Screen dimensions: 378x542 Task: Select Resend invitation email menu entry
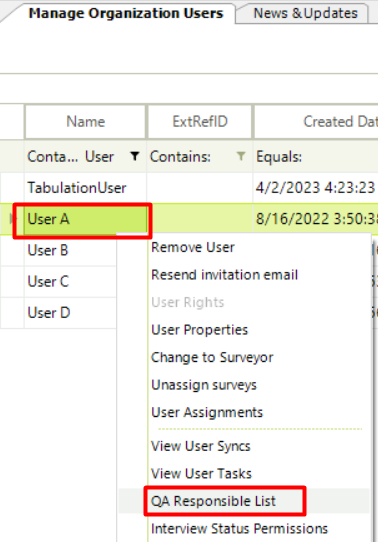tap(225, 275)
